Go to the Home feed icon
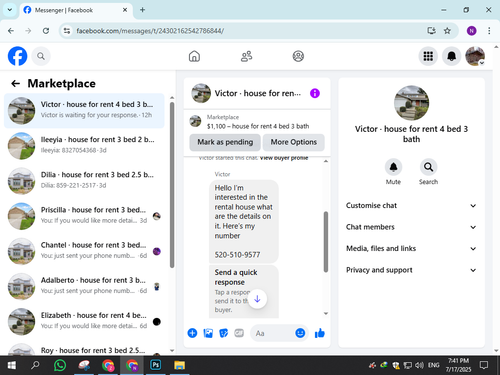500x375 pixels. 194,56
